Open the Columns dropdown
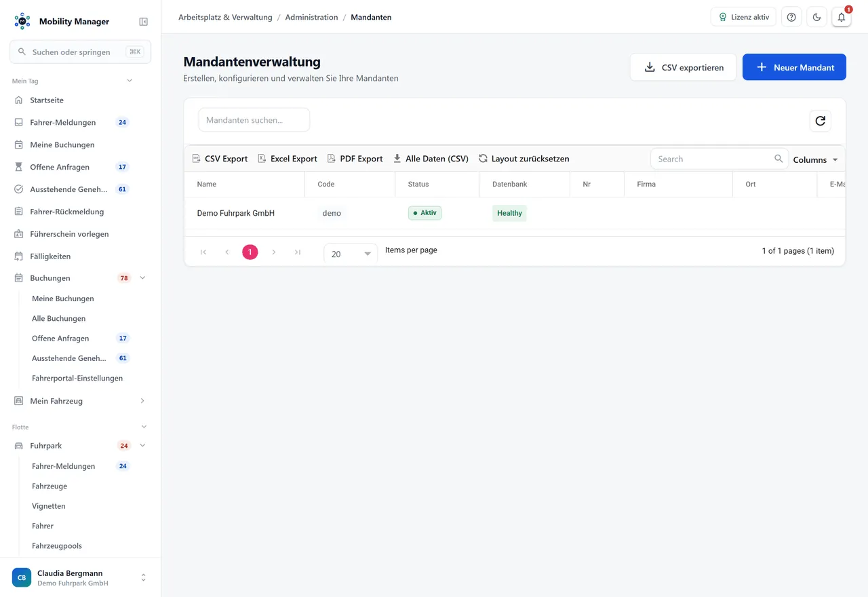This screenshot has height=597, width=868. pos(816,159)
